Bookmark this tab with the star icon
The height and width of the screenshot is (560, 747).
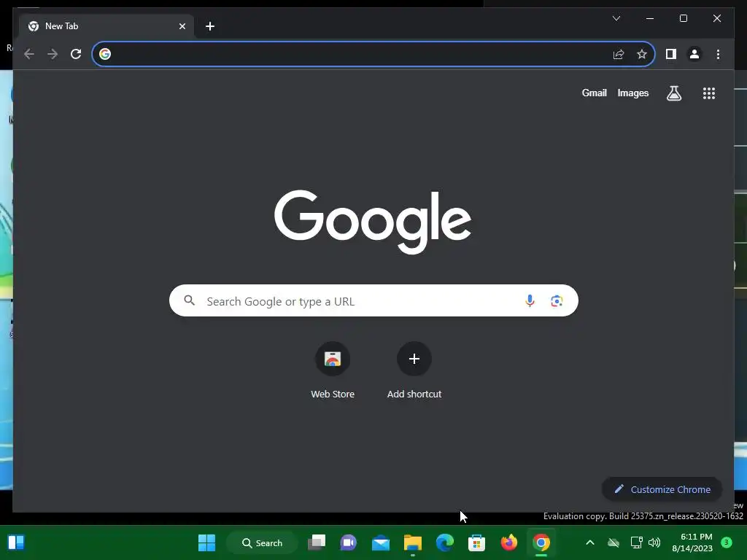click(642, 54)
